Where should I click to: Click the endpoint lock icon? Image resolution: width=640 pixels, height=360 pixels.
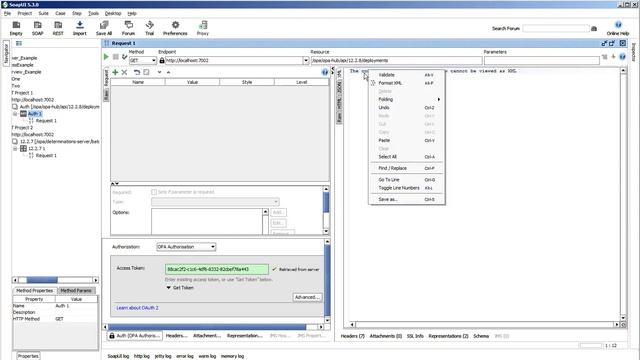[162, 60]
